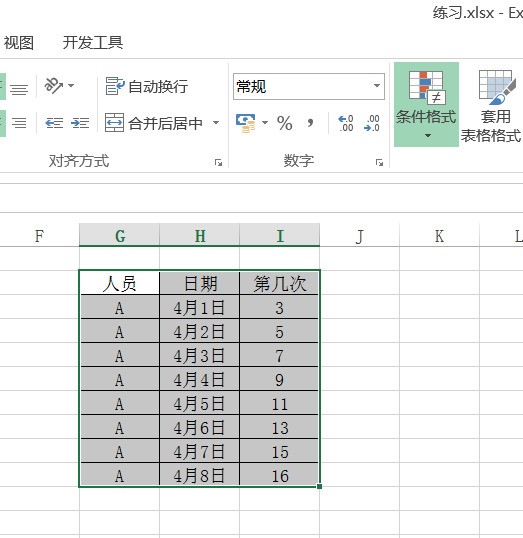The height and width of the screenshot is (538, 523).
Task: Select column K header
Action: click(x=440, y=235)
